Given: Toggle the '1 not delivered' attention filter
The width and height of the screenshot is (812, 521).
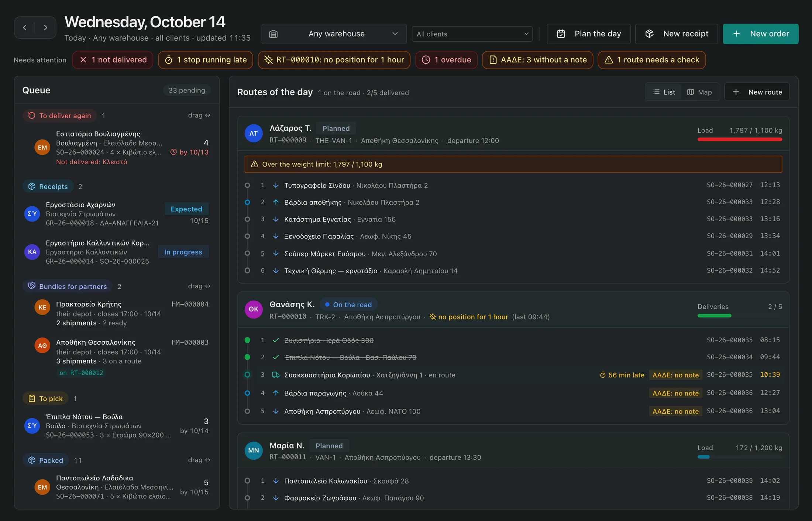Looking at the screenshot, I should pos(113,60).
